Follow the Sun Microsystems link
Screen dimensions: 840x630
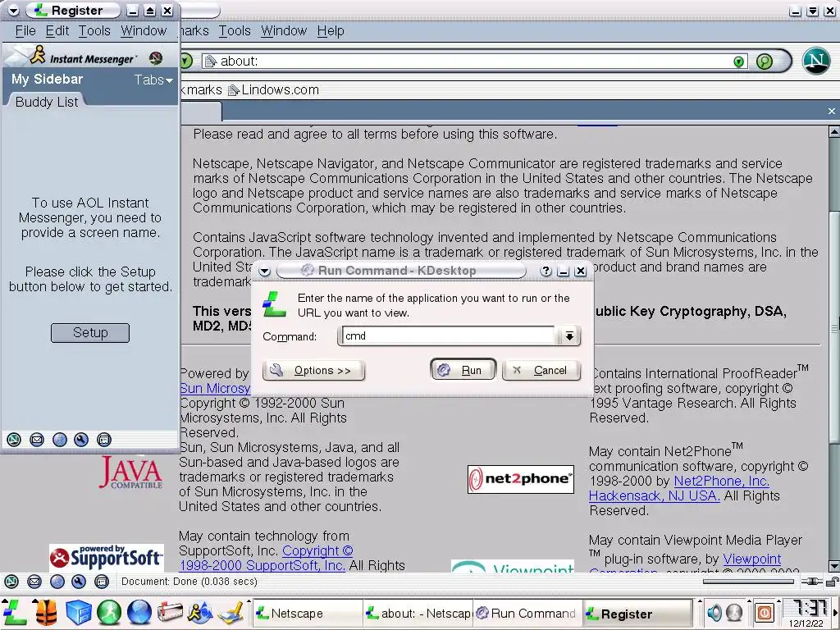tap(215, 388)
